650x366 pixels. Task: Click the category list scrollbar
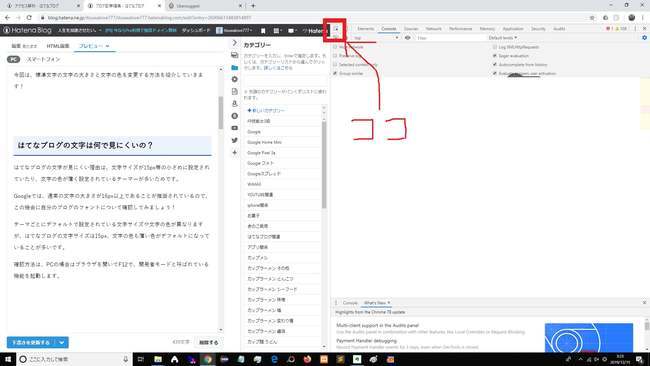coord(324,164)
